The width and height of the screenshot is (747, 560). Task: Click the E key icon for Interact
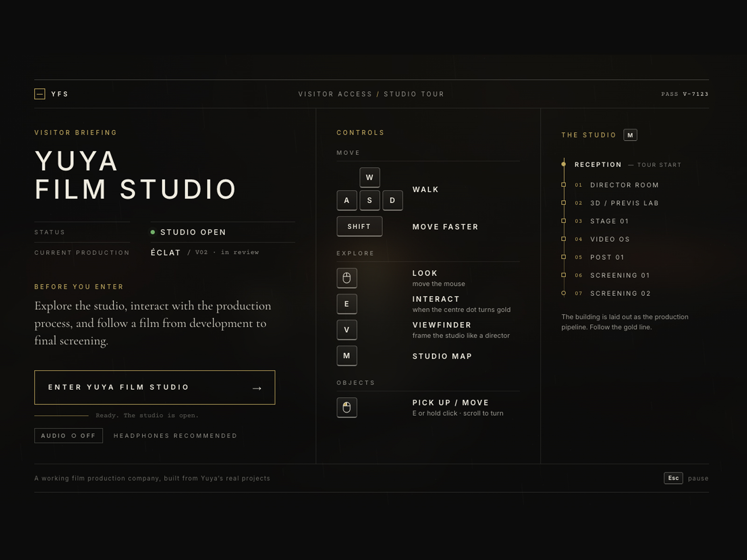(x=347, y=304)
